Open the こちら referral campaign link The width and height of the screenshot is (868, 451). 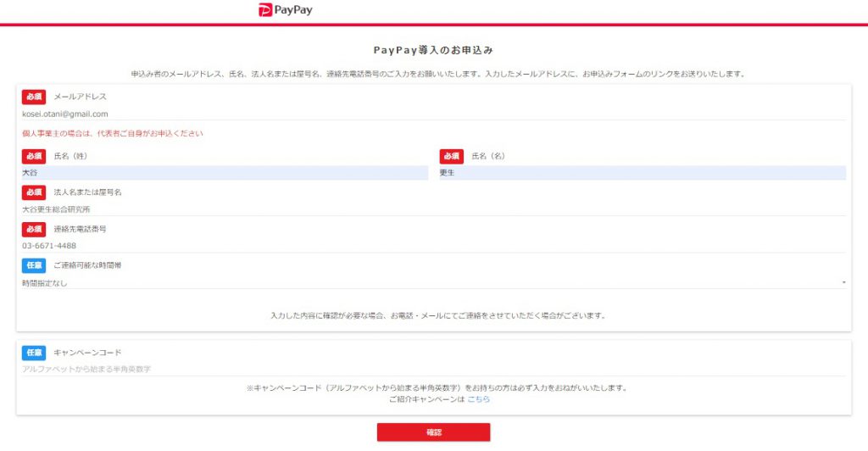point(478,399)
